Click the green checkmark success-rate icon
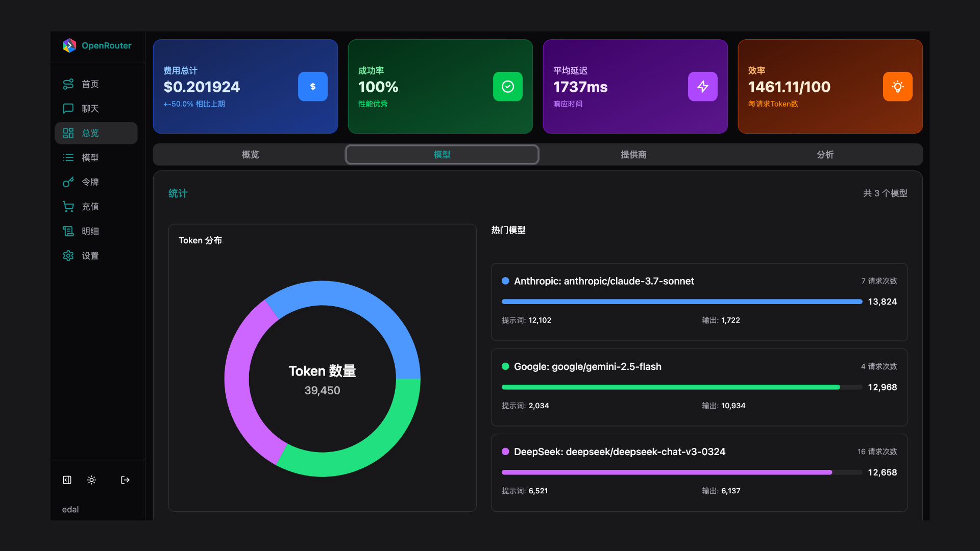 coord(508,87)
